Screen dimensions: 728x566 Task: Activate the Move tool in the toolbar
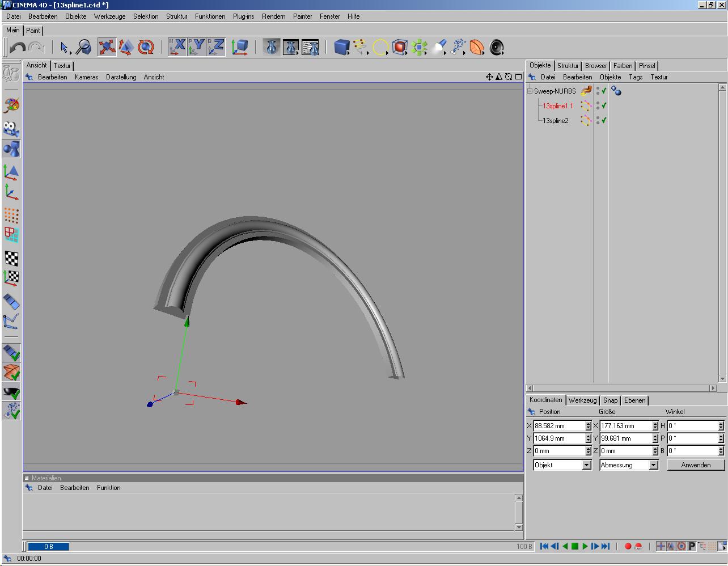click(x=107, y=47)
